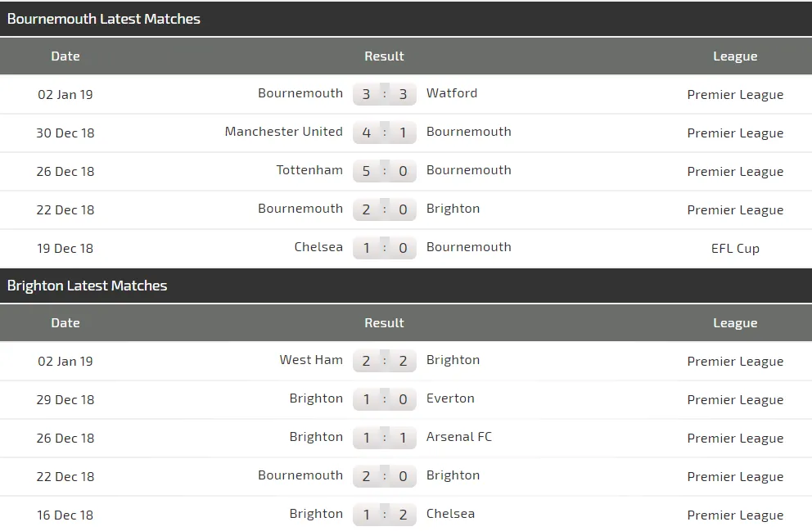
Task: Select the 1:1 Brighton vs Arsenal score
Action: tap(385, 438)
